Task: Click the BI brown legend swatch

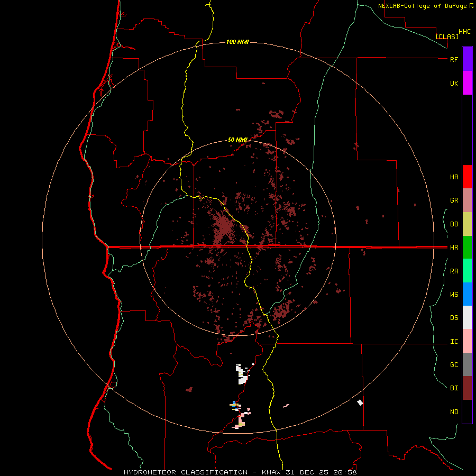Action: (x=467, y=388)
